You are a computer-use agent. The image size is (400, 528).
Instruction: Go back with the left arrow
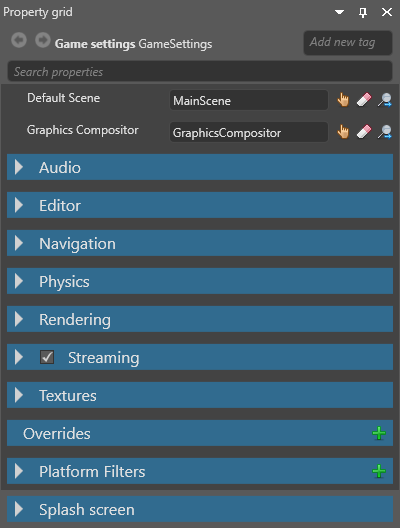tap(19, 40)
